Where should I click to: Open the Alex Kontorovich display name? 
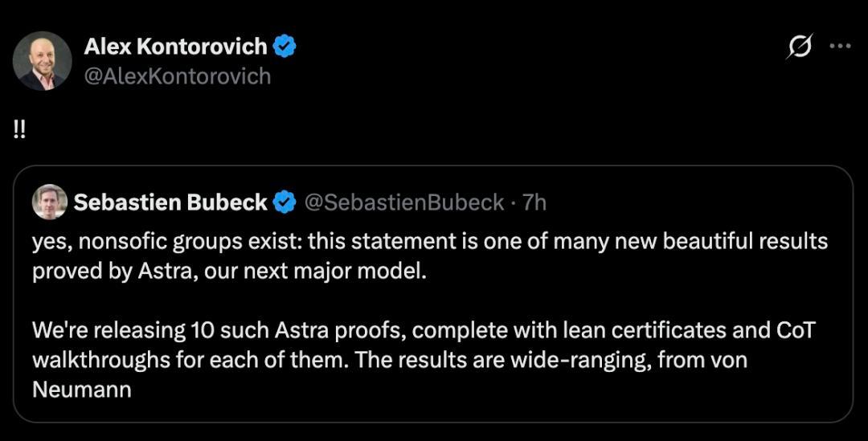coord(175,47)
